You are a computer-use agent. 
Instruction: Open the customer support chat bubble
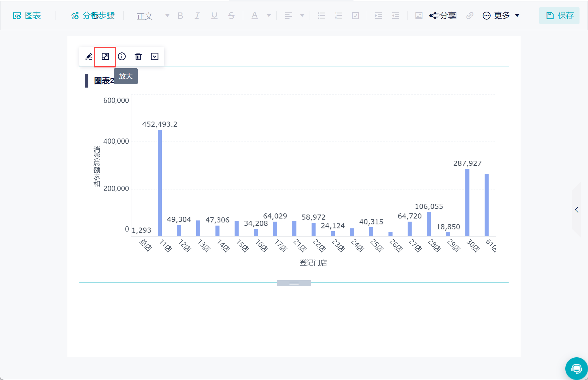coord(576,369)
